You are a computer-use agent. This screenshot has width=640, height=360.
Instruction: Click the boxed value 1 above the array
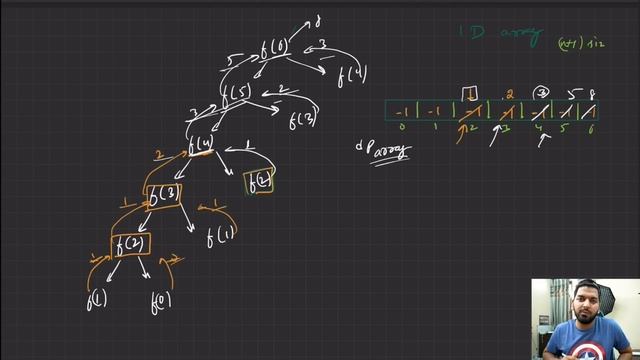click(x=470, y=94)
